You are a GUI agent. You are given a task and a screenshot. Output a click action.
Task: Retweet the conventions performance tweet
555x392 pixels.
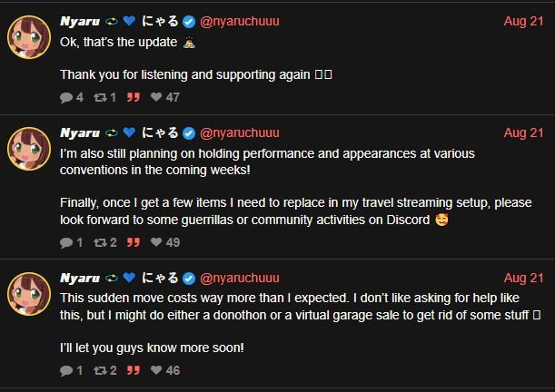100,242
